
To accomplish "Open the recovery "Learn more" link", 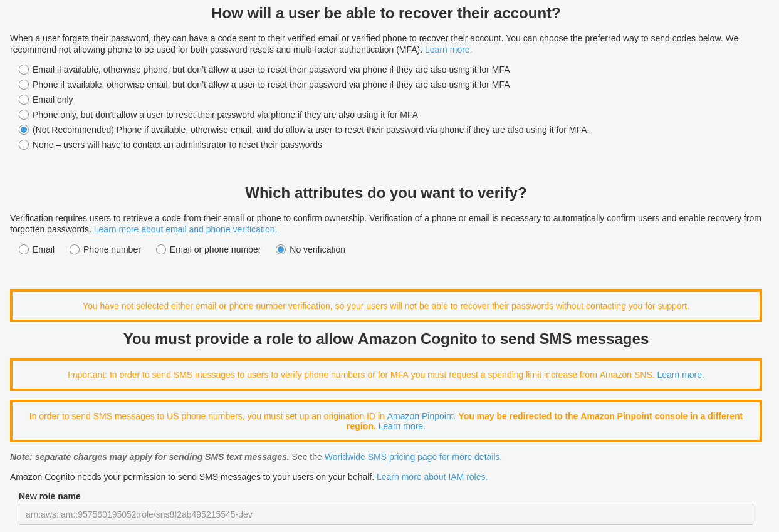I will pos(448,48).
